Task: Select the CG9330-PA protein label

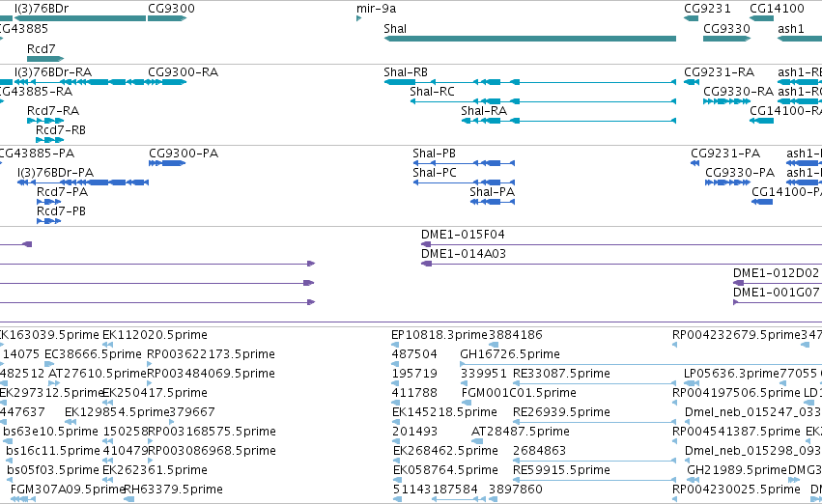Action: (x=740, y=173)
